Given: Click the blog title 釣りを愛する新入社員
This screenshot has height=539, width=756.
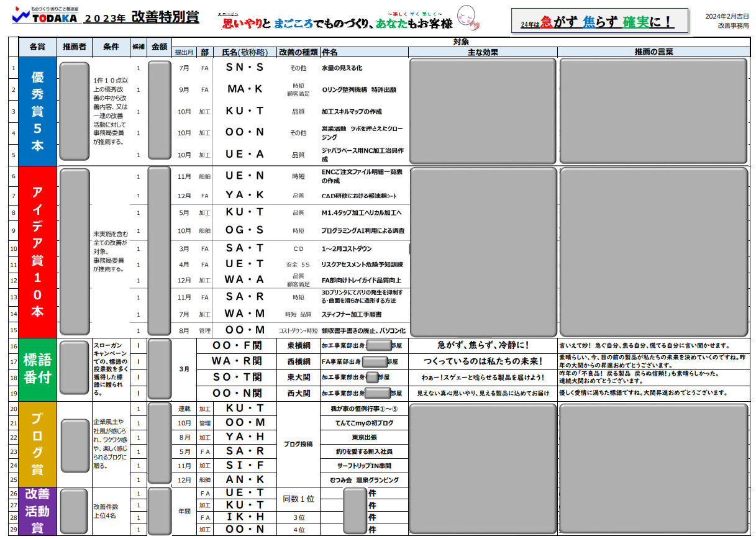Looking at the screenshot, I should pos(364,451).
